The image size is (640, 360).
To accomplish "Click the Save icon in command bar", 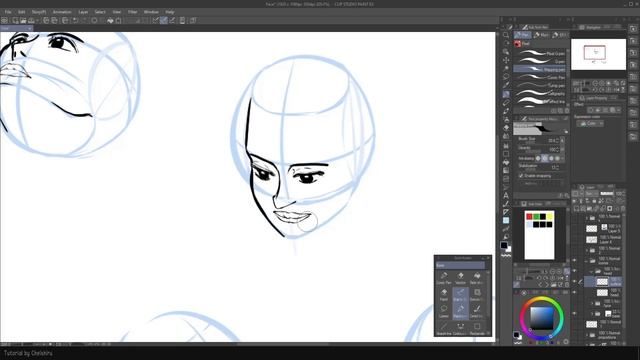I will pyautogui.click(x=31, y=20).
